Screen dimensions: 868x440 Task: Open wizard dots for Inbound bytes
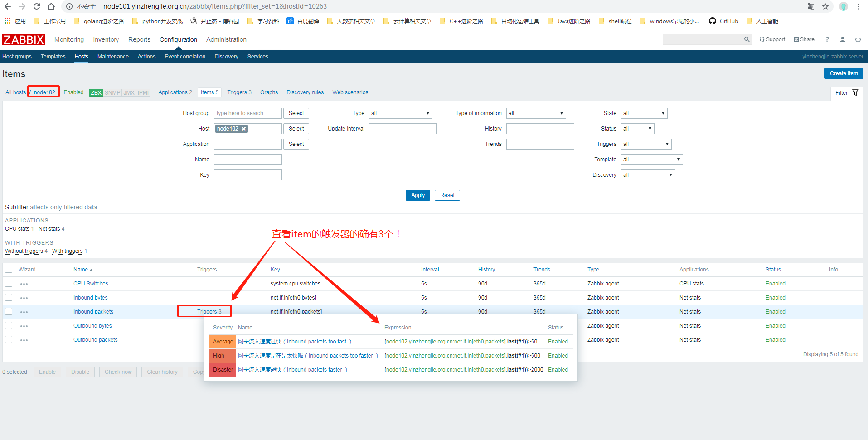click(x=24, y=298)
